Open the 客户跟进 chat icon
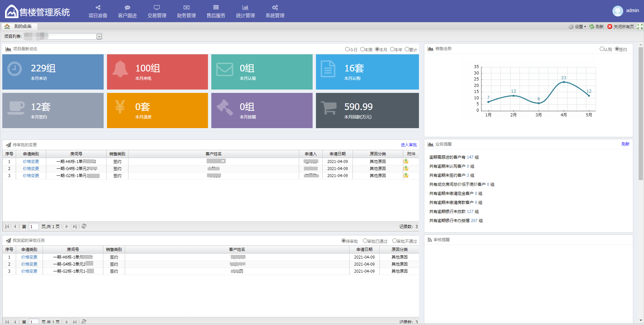The height and width of the screenshot is (325, 644). coord(127,7)
